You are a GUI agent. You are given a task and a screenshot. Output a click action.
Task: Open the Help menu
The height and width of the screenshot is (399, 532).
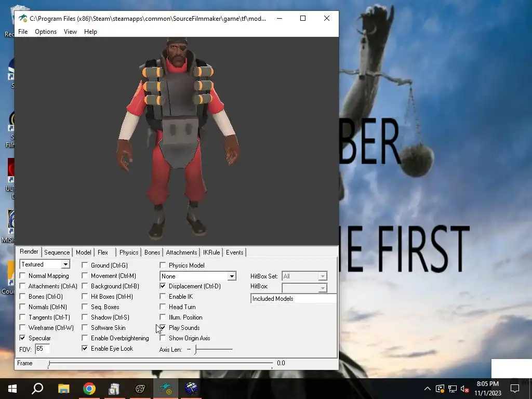(90, 32)
